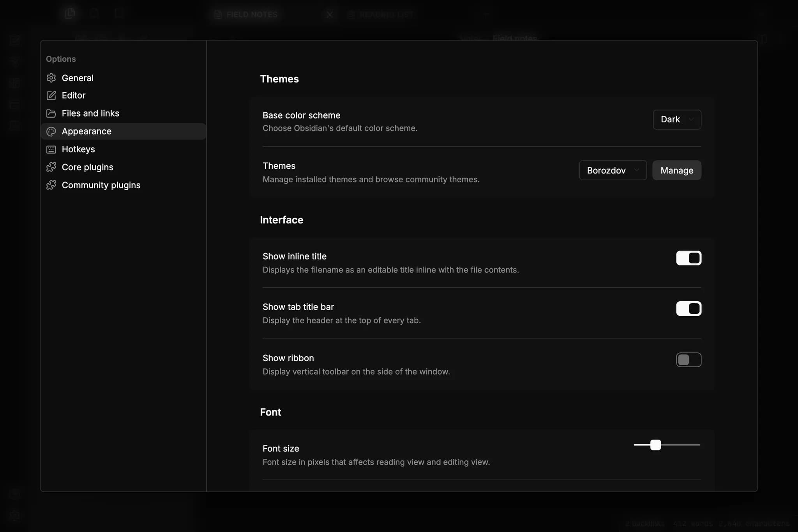The height and width of the screenshot is (532, 798).
Task: Open the General settings section
Action: (123, 78)
